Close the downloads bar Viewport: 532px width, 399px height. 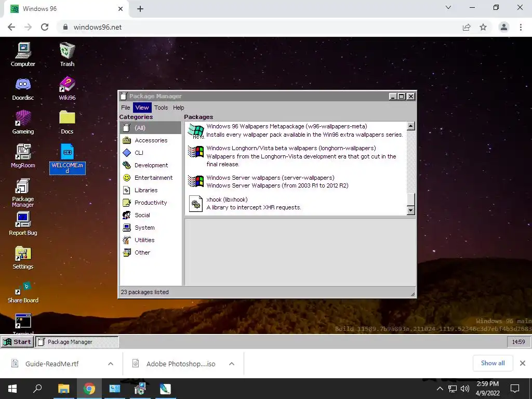click(x=523, y=363)
